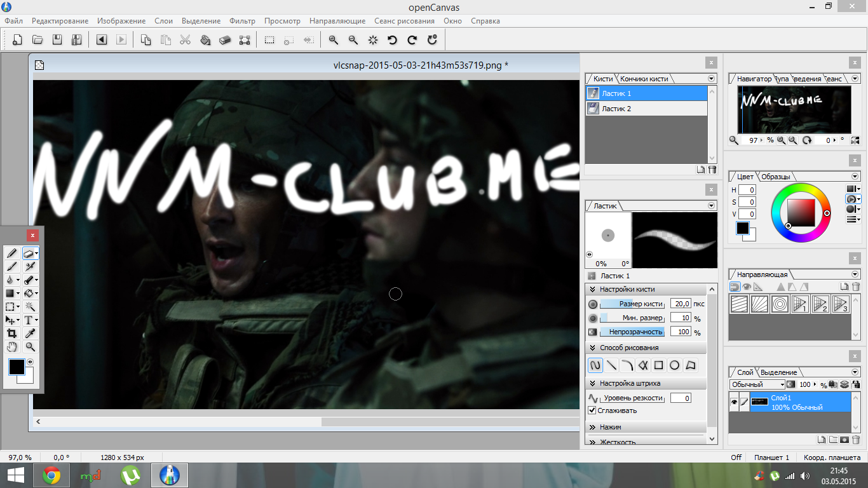The width and height of the screenshot is (868, 488).
Task: Click the Text tool icon
Action: 29,320
